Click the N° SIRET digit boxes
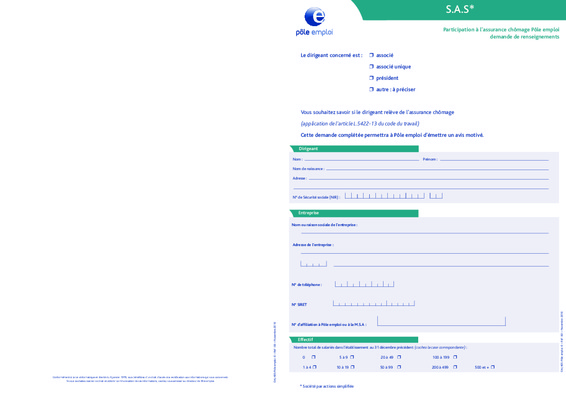The height and width of the screenshot is (400, 566). (x=374, y=303)
